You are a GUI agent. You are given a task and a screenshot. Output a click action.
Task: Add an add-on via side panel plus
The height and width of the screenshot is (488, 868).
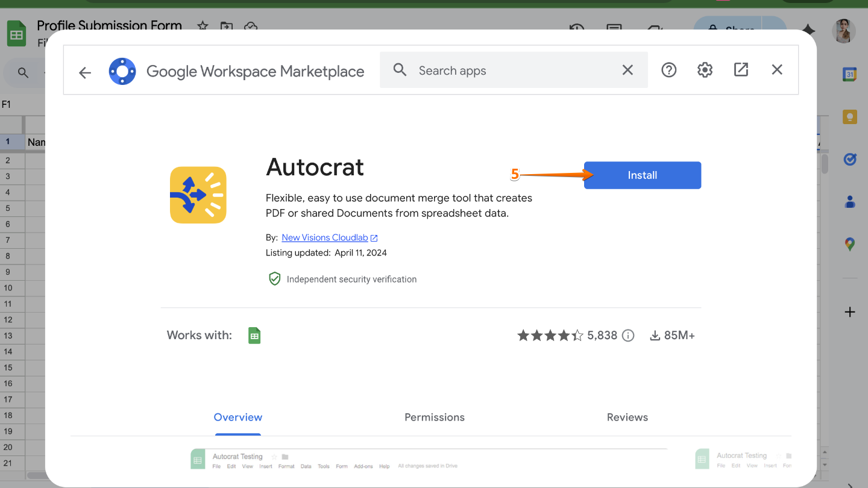tap(850, 311)
